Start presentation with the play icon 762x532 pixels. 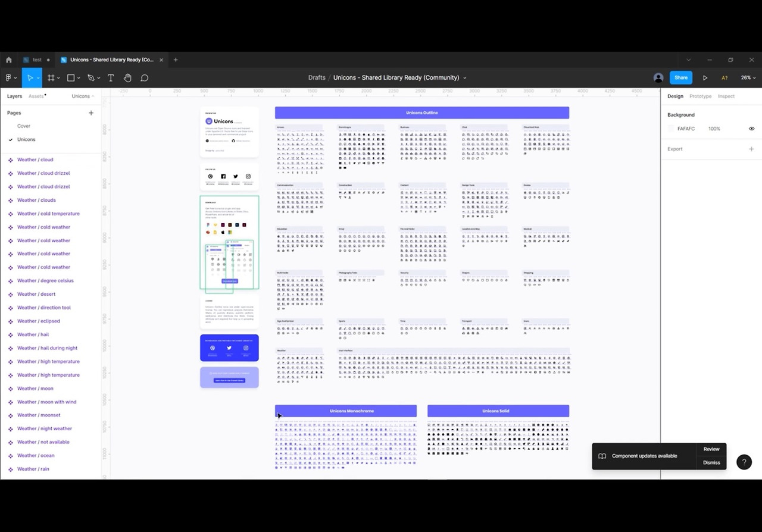pyautogui.click(x=705, y=78)
